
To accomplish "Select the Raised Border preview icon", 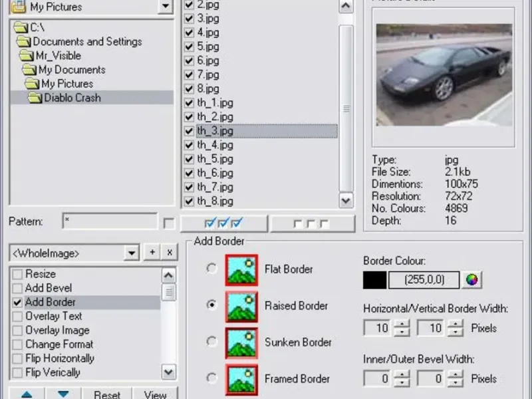I will tap(241, 307).
